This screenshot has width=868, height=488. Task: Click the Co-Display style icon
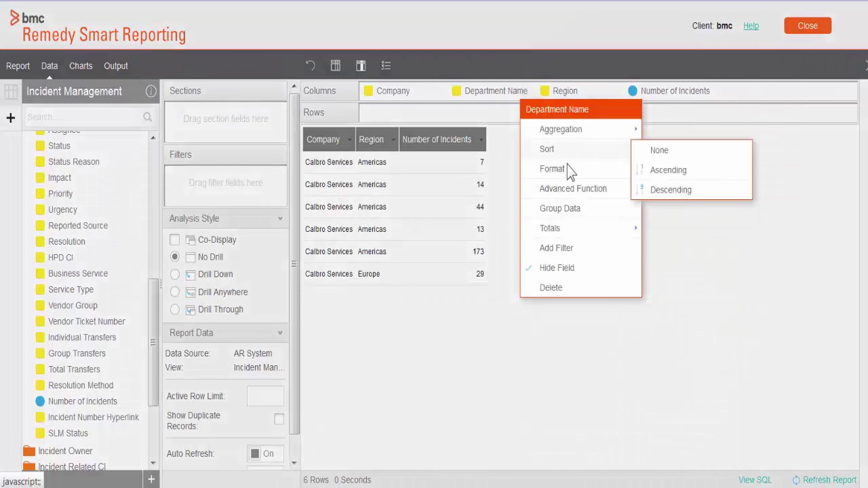191,240
